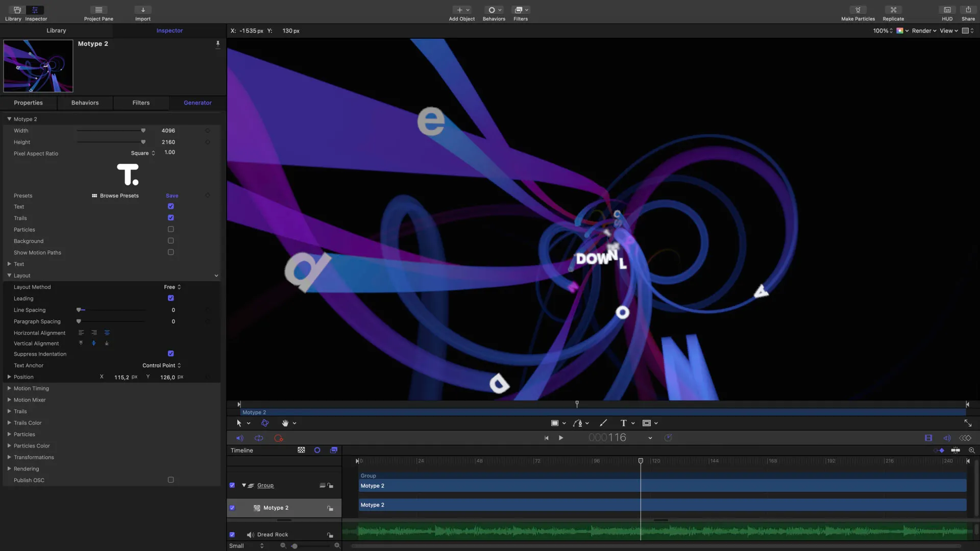
Task: Switch to the Behaviors inspector tab
Action: (x=85, y=103)
